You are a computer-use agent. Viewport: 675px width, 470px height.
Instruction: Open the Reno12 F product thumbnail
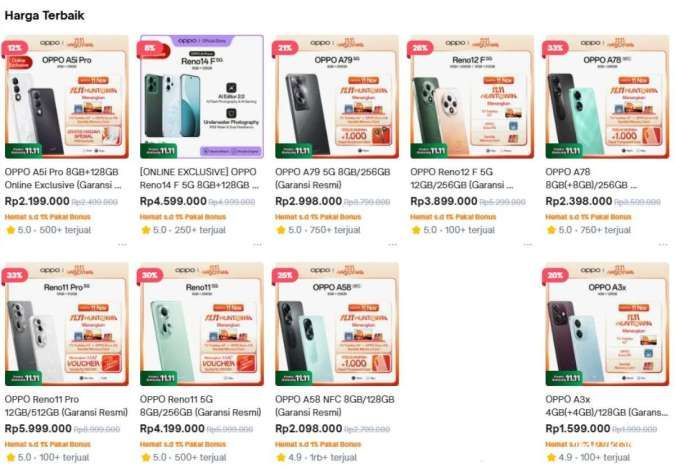(x=472, y=97)
